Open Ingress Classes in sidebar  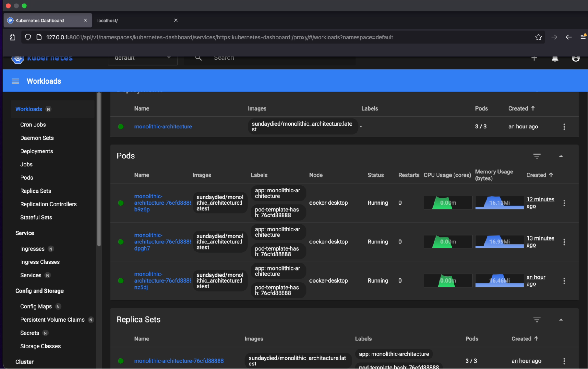click(x=40, y=262)
